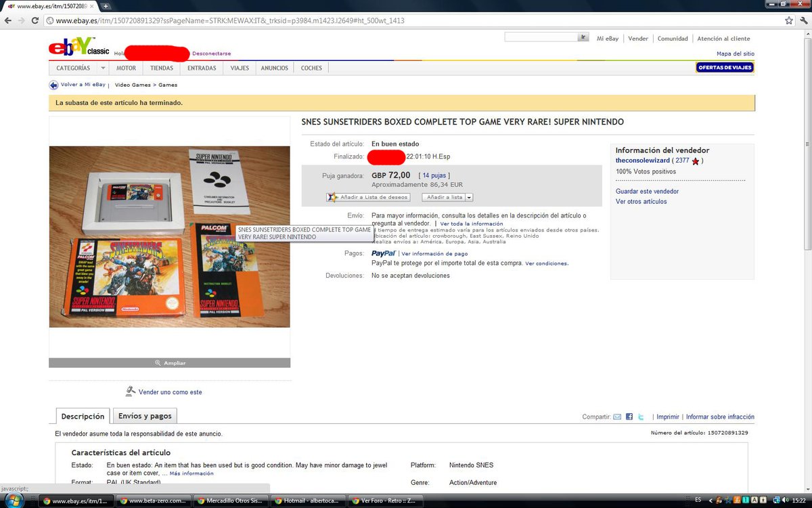Click Ver información de pago link
The image size is (812, 508).
pyautogui.click(x=434, y=254)
